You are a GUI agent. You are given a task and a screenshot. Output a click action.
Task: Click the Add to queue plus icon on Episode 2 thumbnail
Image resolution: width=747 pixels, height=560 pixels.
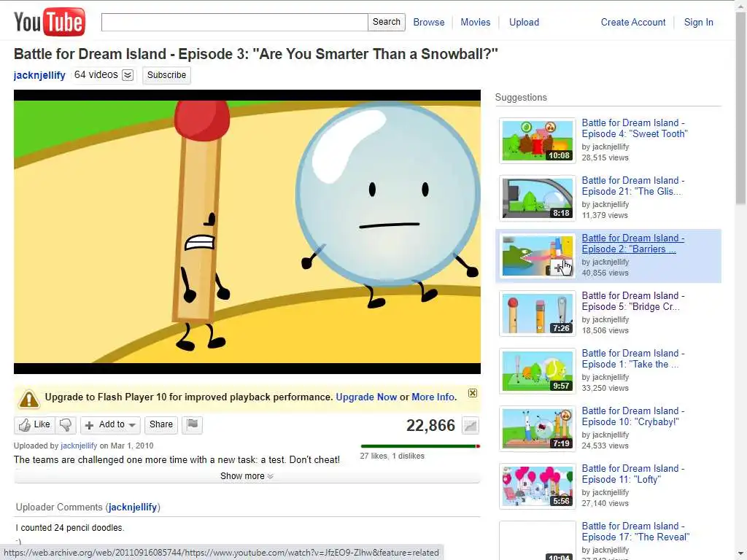560,268
